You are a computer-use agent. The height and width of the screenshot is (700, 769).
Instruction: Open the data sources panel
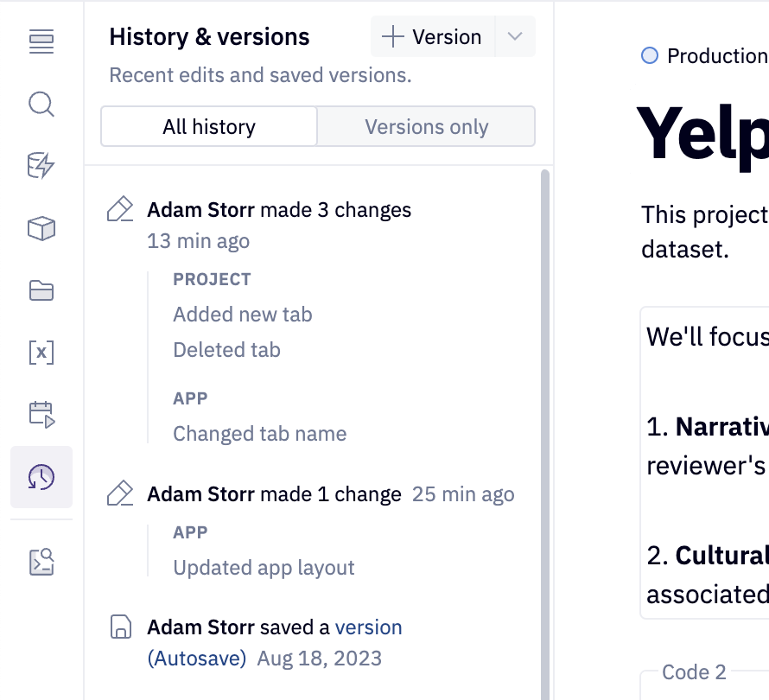click(41, 165)
